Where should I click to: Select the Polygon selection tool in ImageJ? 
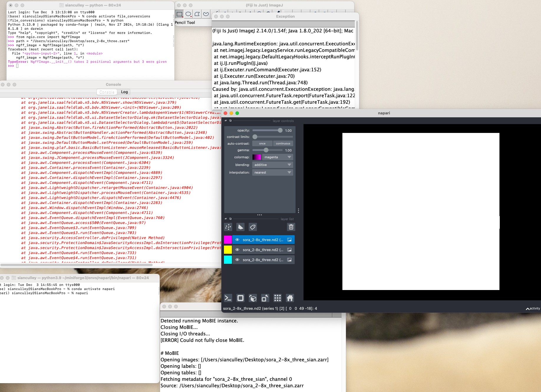coord(197,14)
